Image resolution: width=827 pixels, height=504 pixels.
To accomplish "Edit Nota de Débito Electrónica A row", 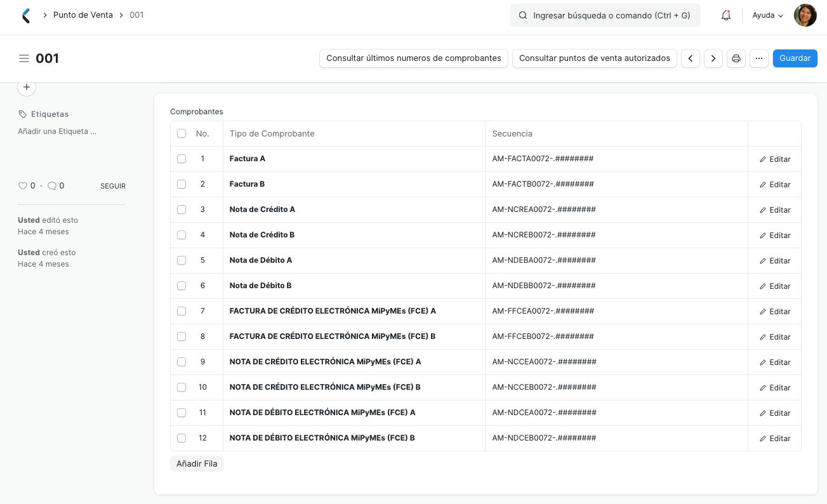I will coord(775,413).
